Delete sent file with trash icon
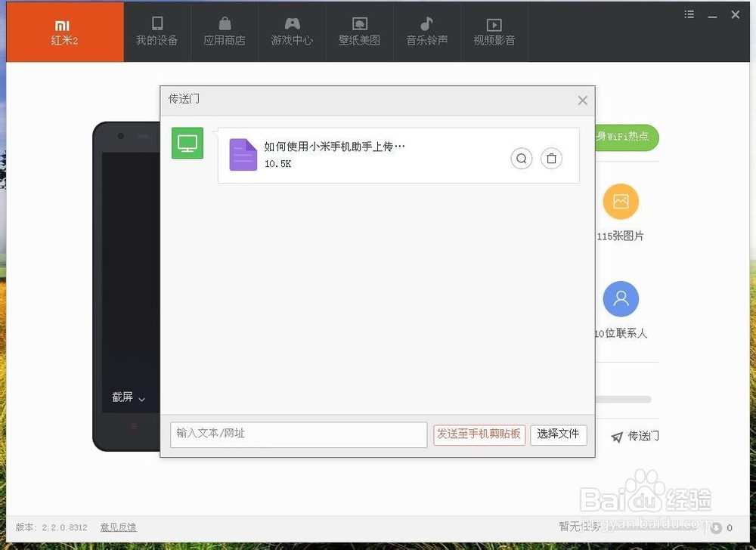Image resolution: width=756 pixels, height=550 pixels. [552, 159]
